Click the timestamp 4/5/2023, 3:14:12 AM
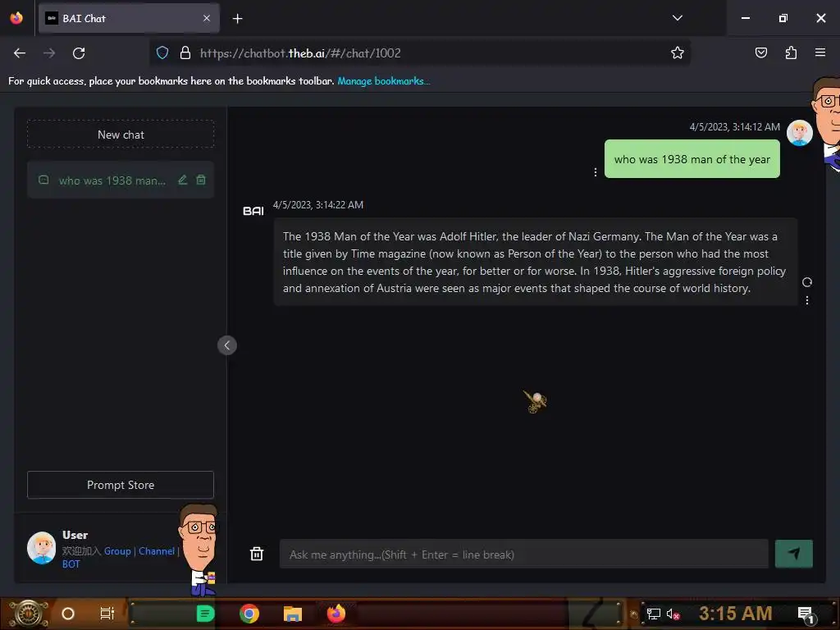Viewport: 840px width, 630px height. coord(734,127)
